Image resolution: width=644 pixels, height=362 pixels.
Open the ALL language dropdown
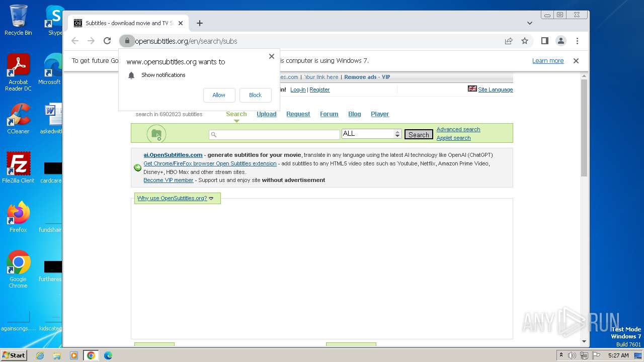[x=371, y=134]
